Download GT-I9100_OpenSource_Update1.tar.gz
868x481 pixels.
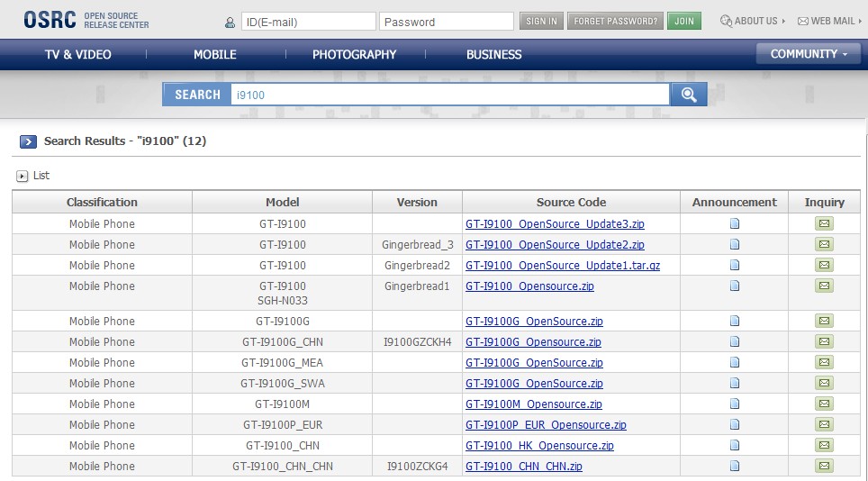(563, 266)
